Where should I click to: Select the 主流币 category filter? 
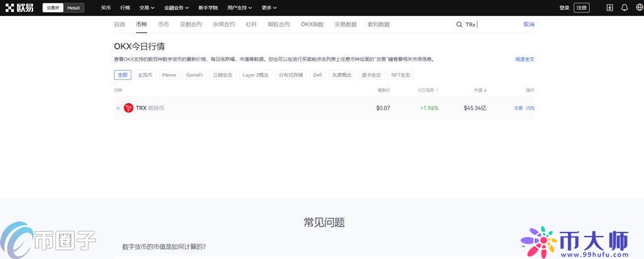(145, 75)
